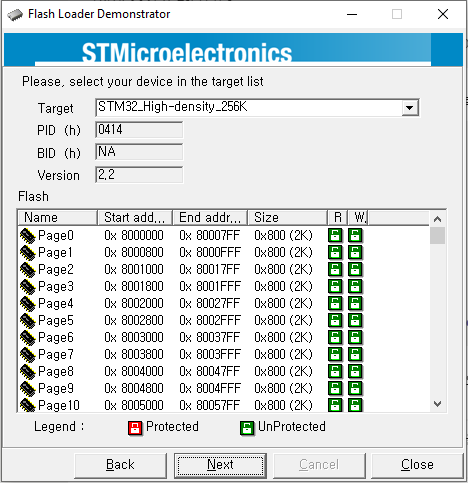Click the chip icon next to Page0
The width and height of the screenshot is (468, 483).
coord(28,236)
